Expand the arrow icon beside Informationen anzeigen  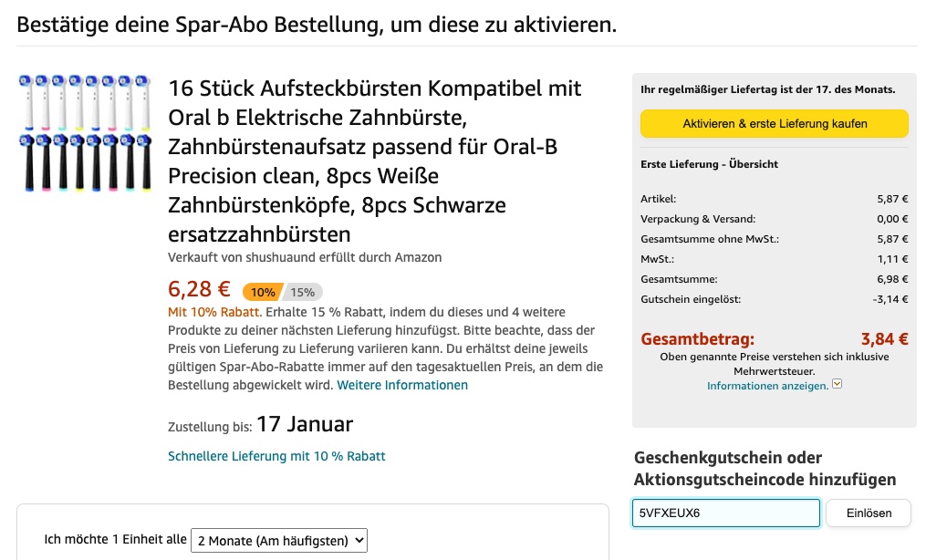tap(837, 385)
